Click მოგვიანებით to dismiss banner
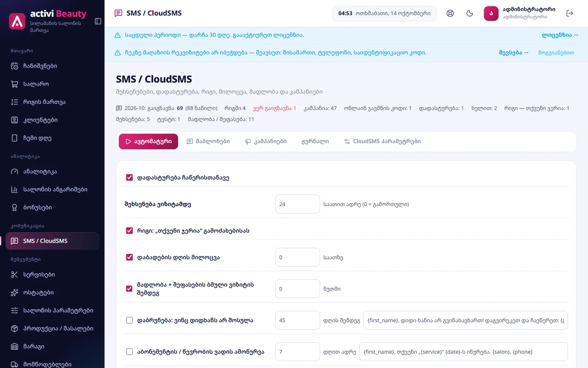The image size is (588, 368). (x=556, y=53)
